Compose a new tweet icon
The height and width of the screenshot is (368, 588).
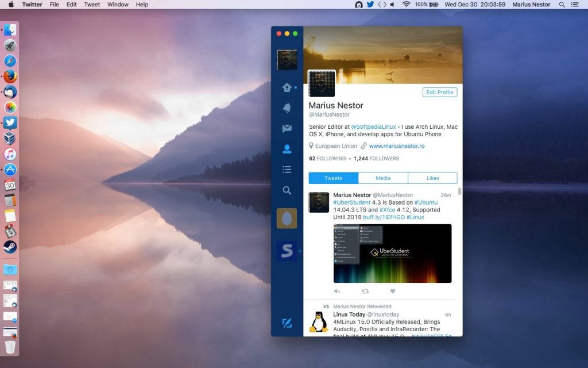tap(287, 323)
